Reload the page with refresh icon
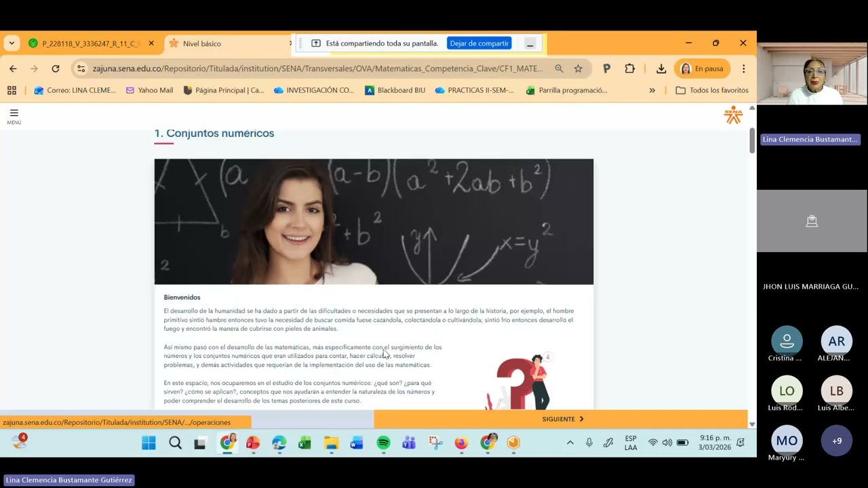Image resolution: width=868 pixels, height=488 pixels. (x=56, y=68)
